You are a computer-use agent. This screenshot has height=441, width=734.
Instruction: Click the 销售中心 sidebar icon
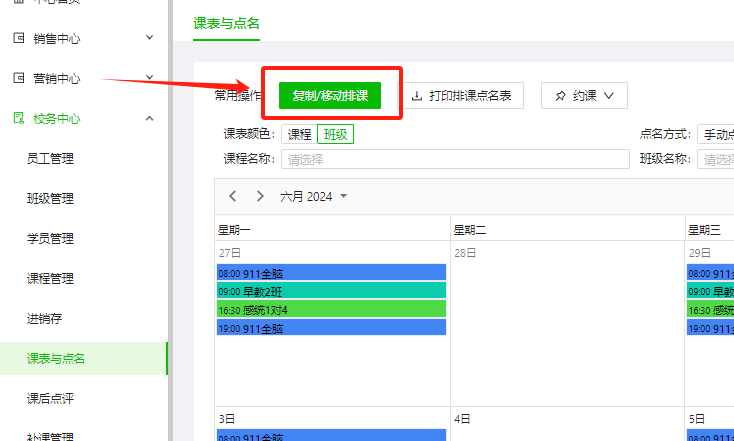18,39
